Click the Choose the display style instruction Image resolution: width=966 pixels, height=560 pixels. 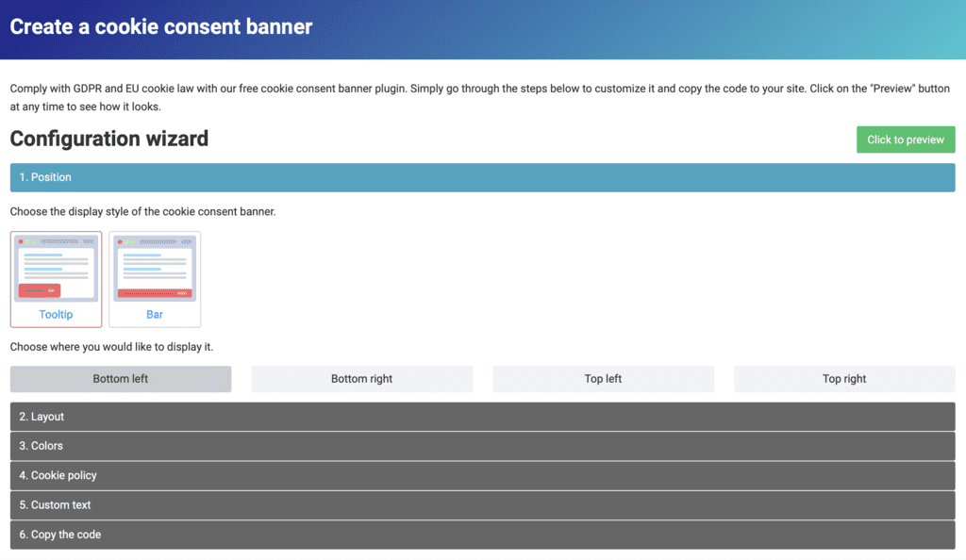pos(142,211)
